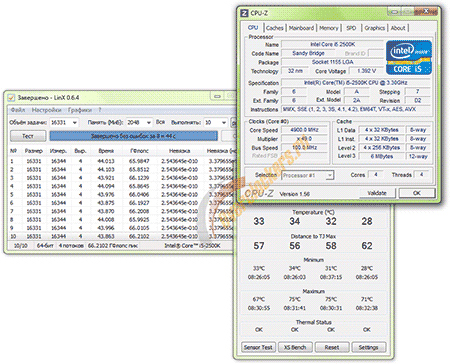Click the № column header in LinX
Image resolution: width=450 pixels, height=364 pixels.
13,151
